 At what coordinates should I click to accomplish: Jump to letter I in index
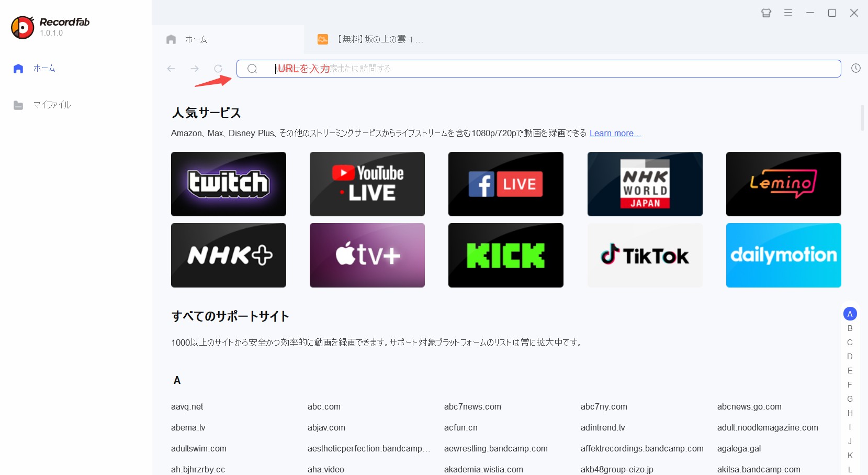[x=850, y=427]
